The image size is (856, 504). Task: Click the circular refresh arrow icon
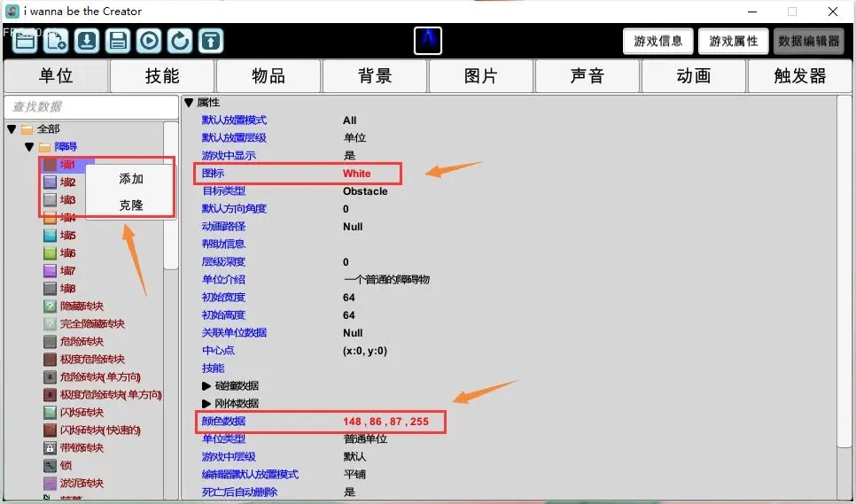coord(180,41)
